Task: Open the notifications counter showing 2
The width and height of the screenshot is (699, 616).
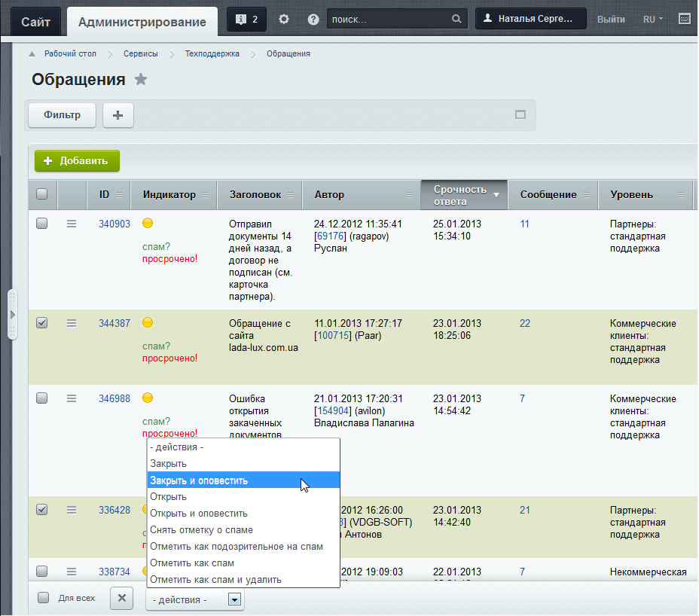Action: pos(246,19)
